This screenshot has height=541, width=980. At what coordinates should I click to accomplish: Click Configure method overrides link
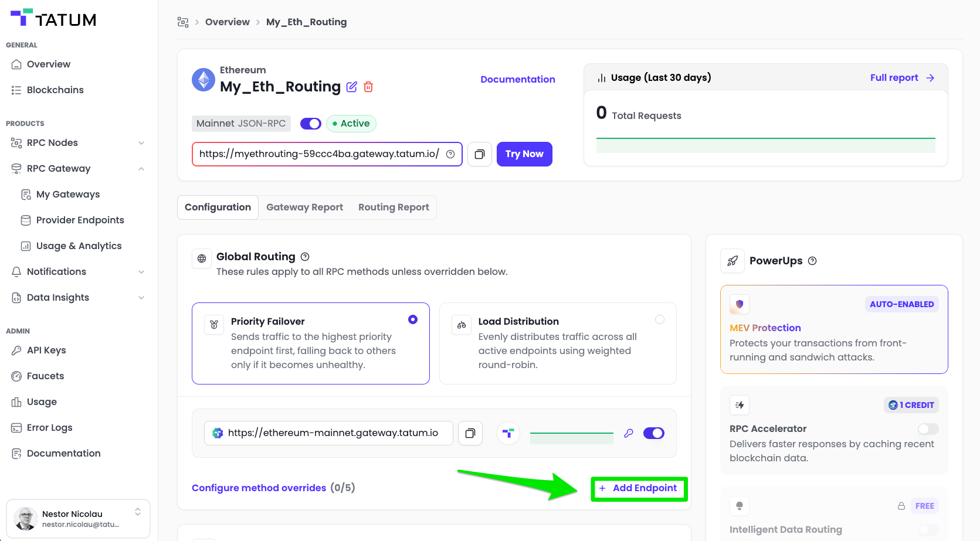(x=259, y=488)
